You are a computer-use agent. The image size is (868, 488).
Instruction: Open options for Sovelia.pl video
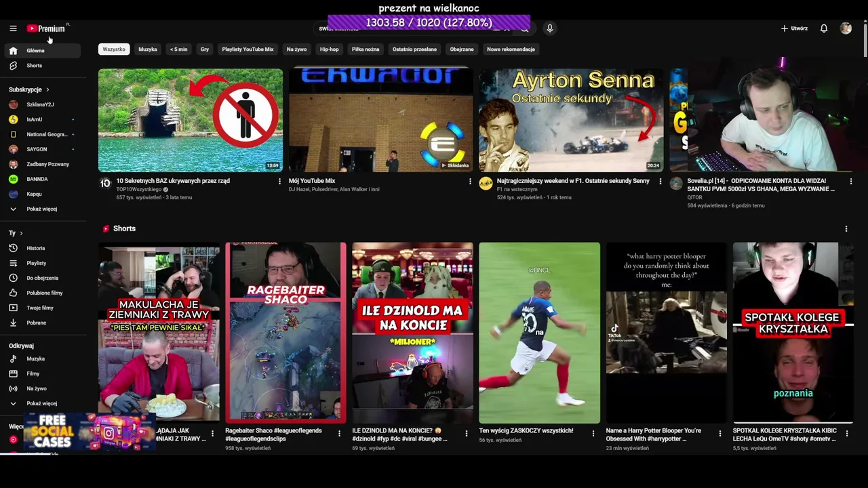coord(851,182)
